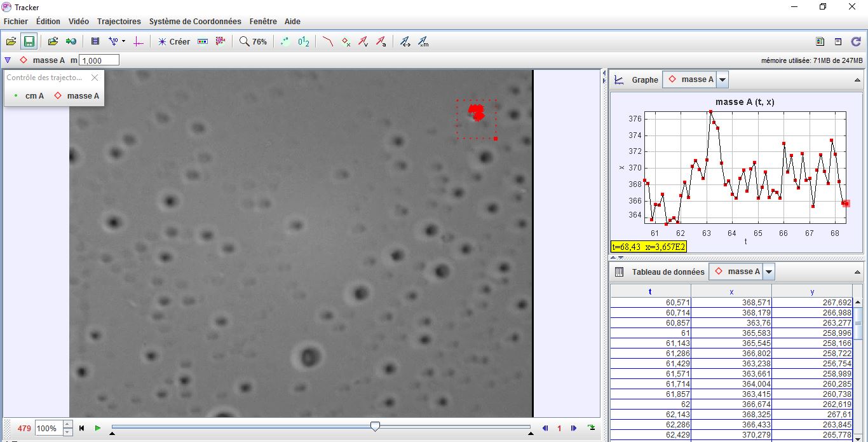Toggle the acceleration vectors display
Screen dimensions: 868x442
click(381, 41)
